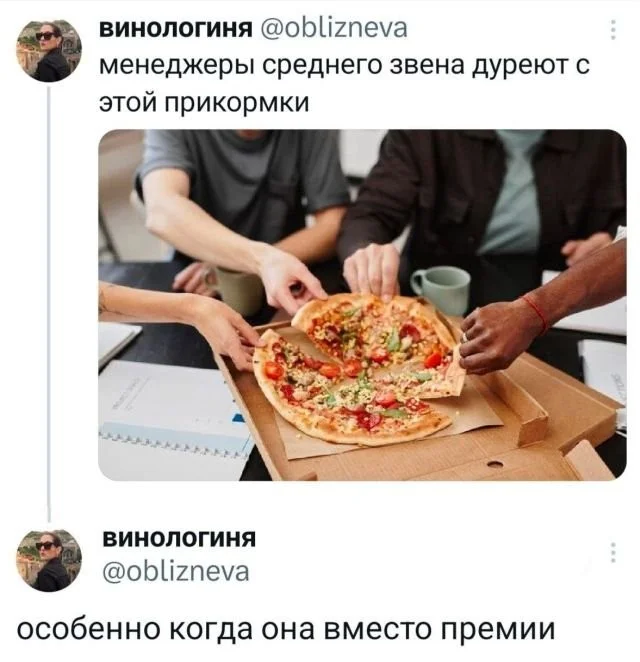Click display name винологиня on first tweet

pos(176,30)
